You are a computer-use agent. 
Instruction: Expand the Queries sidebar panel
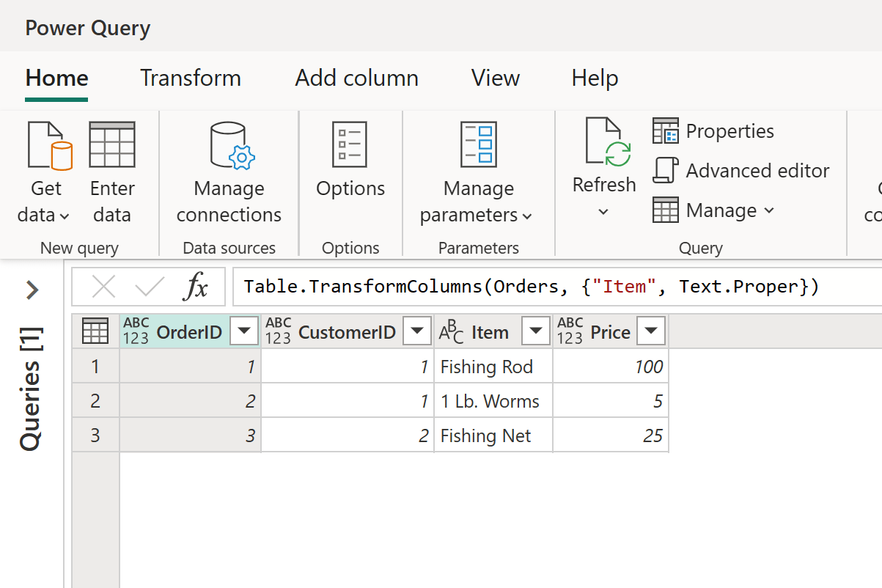tap(30, 290)
